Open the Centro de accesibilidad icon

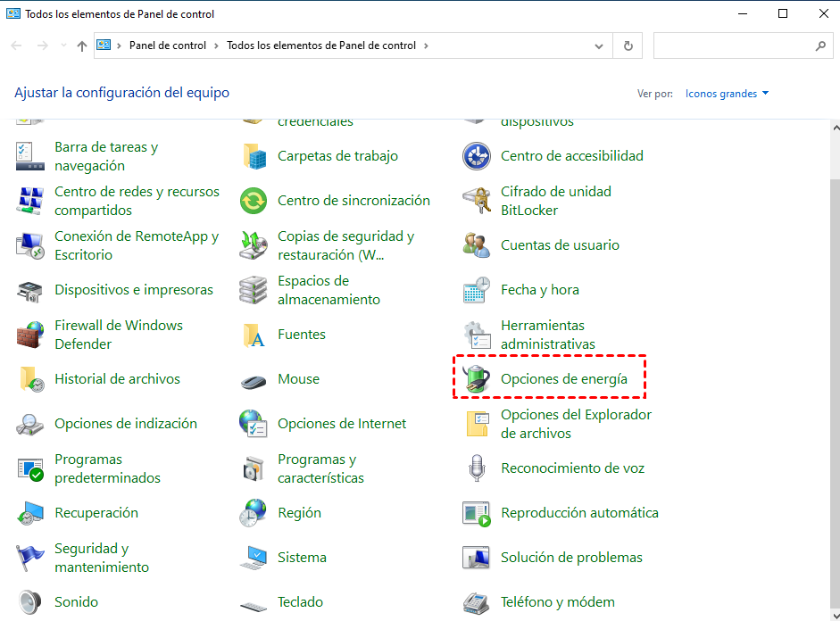(x=477, y=156)
